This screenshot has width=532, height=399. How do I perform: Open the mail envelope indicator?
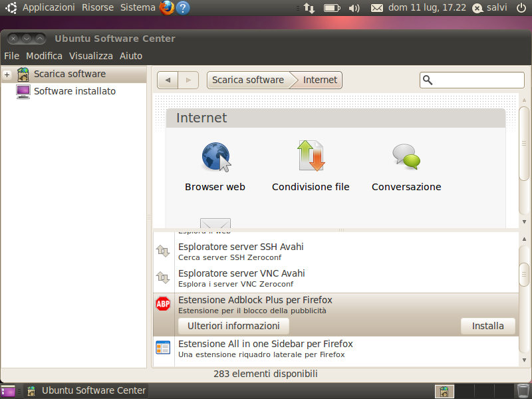(376, 8)
